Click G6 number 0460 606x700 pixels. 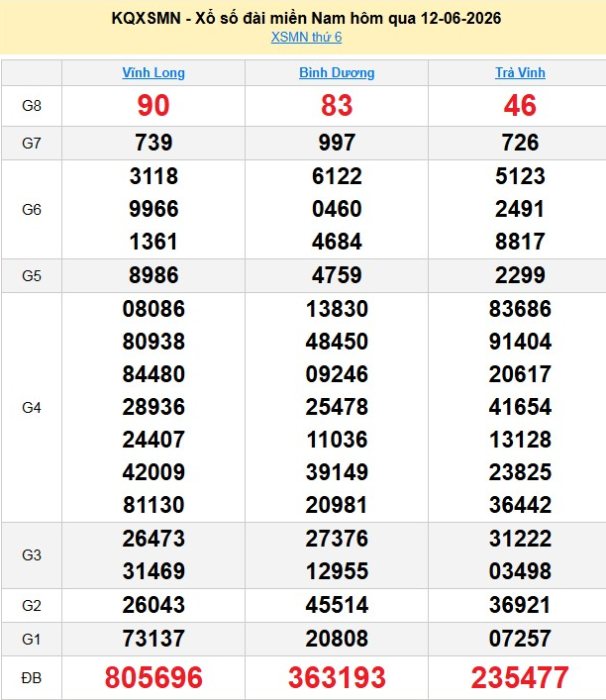[x=337, y=209]
